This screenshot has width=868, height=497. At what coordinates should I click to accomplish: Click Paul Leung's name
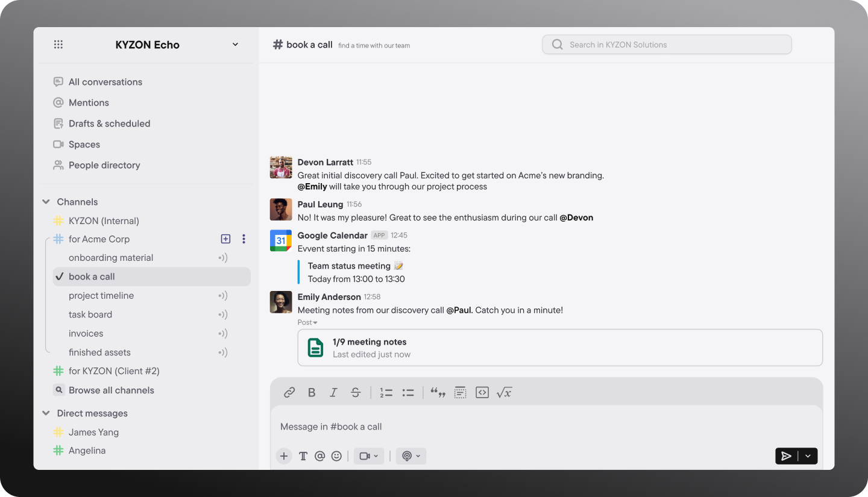(x=320, y=204)
